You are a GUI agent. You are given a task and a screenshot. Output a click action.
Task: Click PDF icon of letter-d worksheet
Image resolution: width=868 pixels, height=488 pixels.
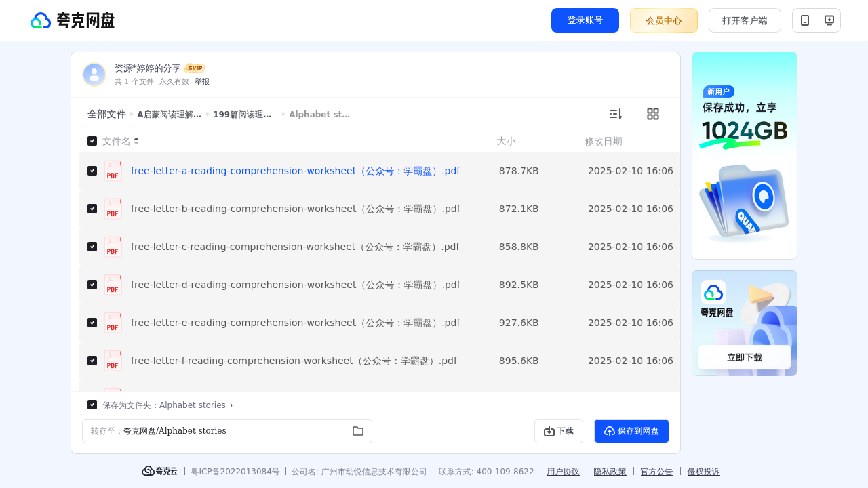[113, 285]
